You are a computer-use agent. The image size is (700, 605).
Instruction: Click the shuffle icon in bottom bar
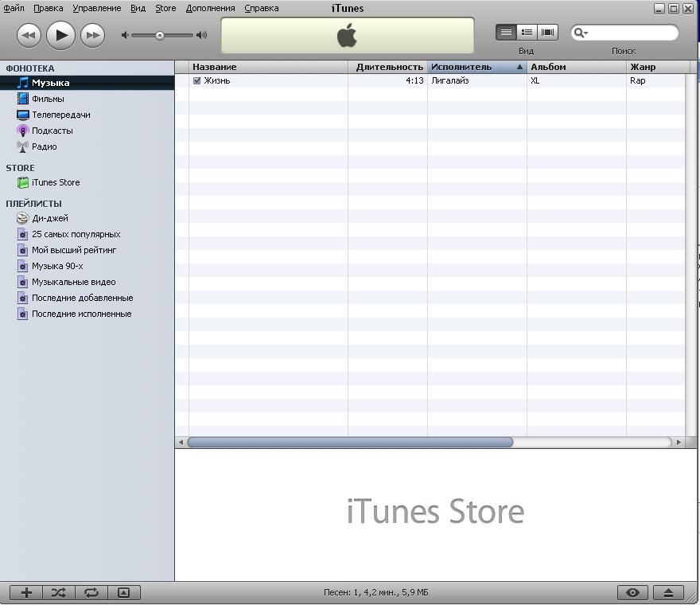point(59,592)
